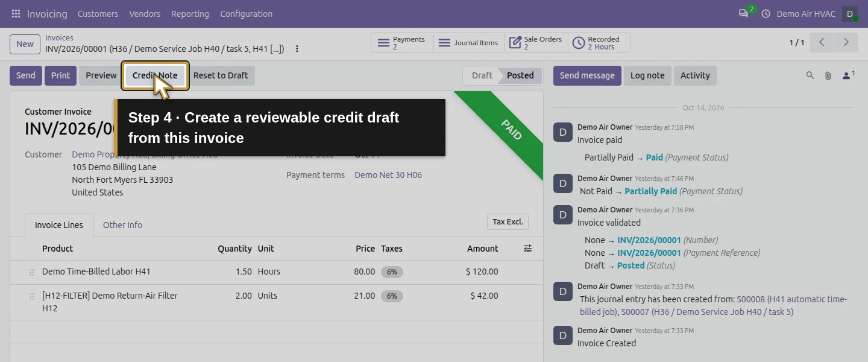Open payment terms Demo Net 30 H06
The image size is (868, 362).
click(x=388, y=175)
